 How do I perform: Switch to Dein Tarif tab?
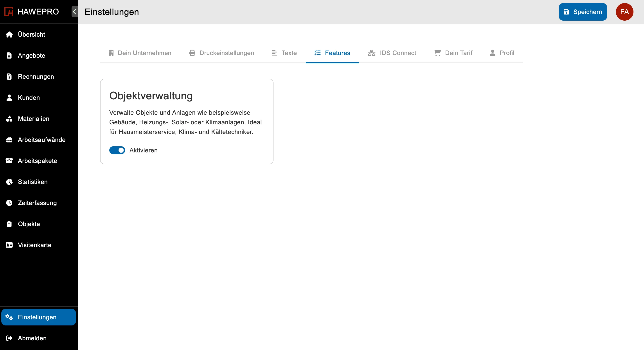453,53
